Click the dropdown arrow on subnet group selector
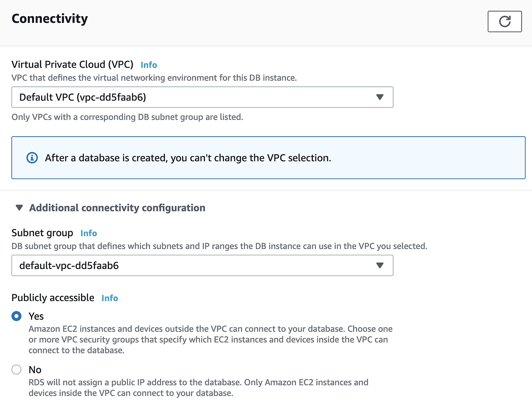Viewport: 532px width, 406px height. [379, 265]
